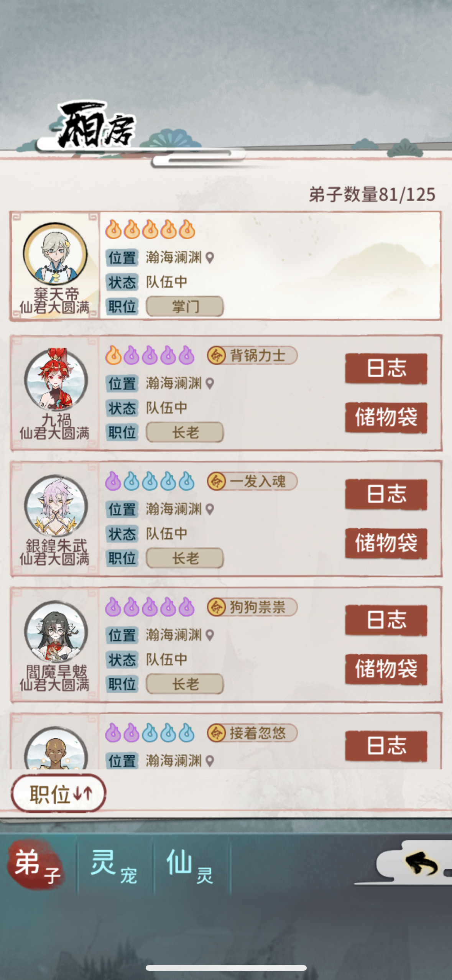
Task: Open 日志 for disciple 九禍
Action: [x=386, y=368]
